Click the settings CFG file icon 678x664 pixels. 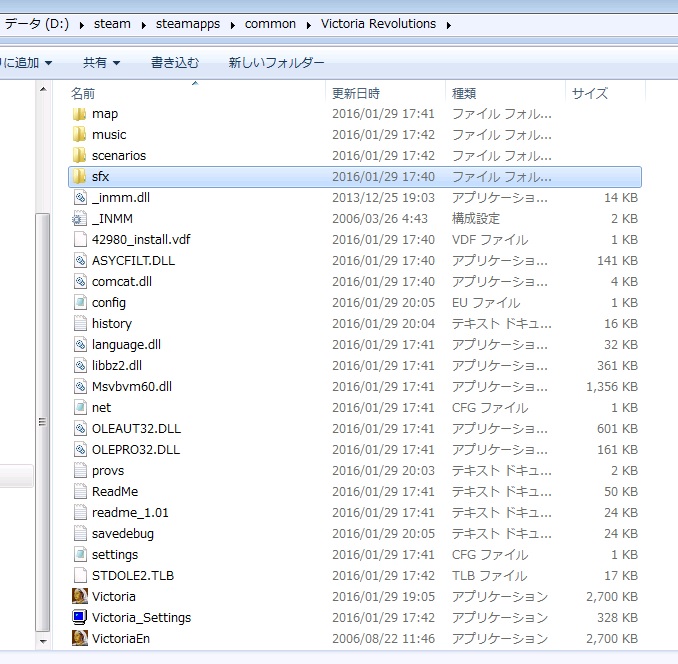point(80,555)
